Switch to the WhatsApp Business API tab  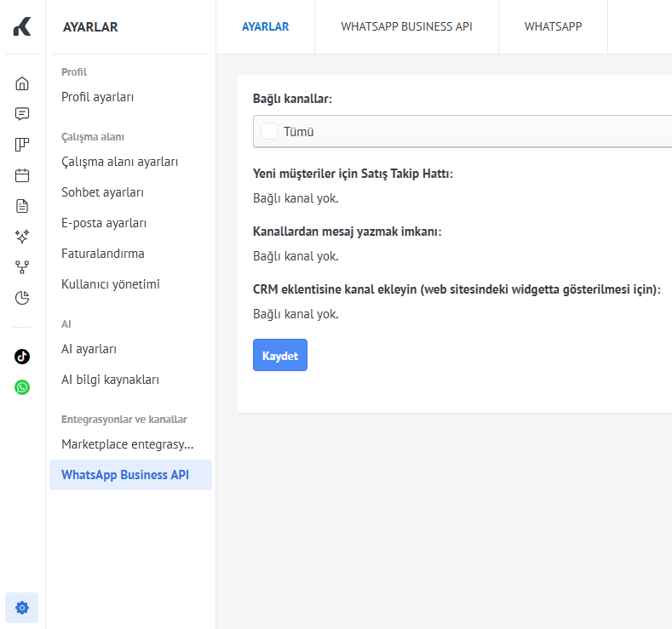click(x=406, y=26)
